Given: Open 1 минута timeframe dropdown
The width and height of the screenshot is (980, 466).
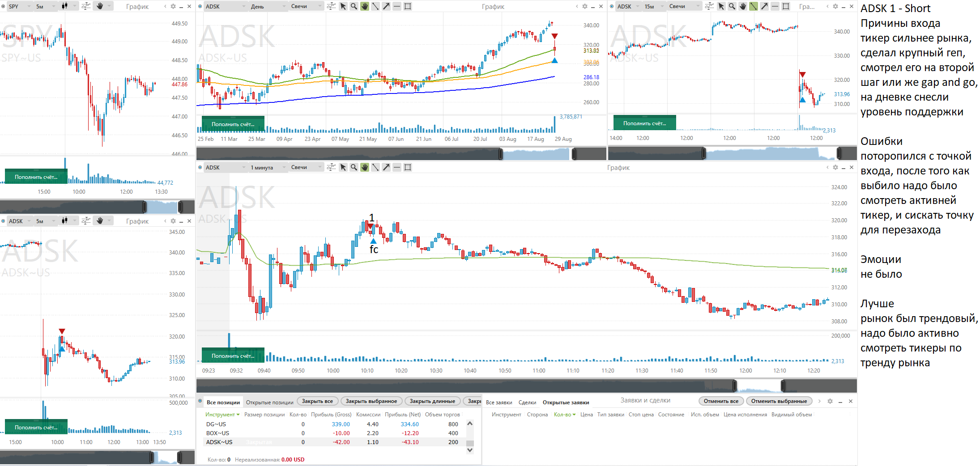Looking at the screenshot, I should pyautogui.click(x=268, y=167).
